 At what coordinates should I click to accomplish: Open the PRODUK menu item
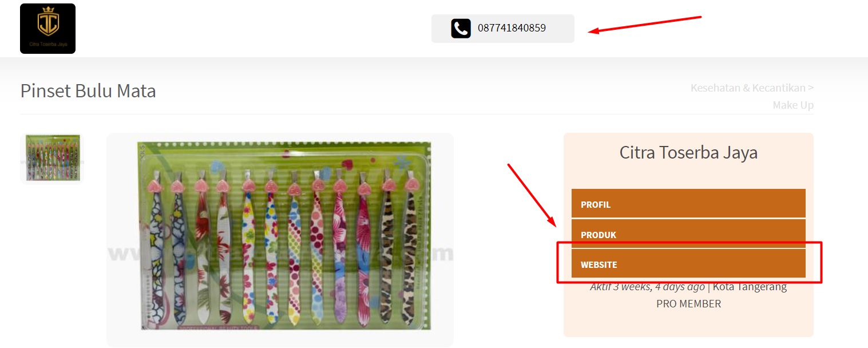[x=688, y=234]
